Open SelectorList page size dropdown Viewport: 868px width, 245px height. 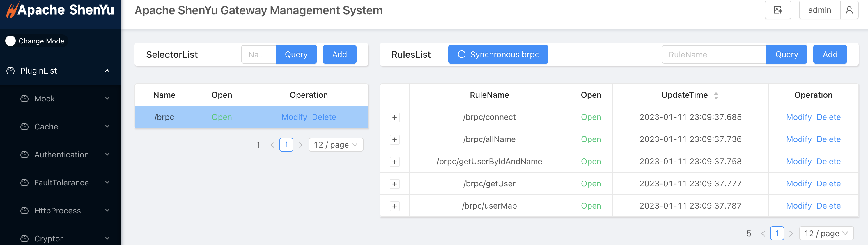336,145
